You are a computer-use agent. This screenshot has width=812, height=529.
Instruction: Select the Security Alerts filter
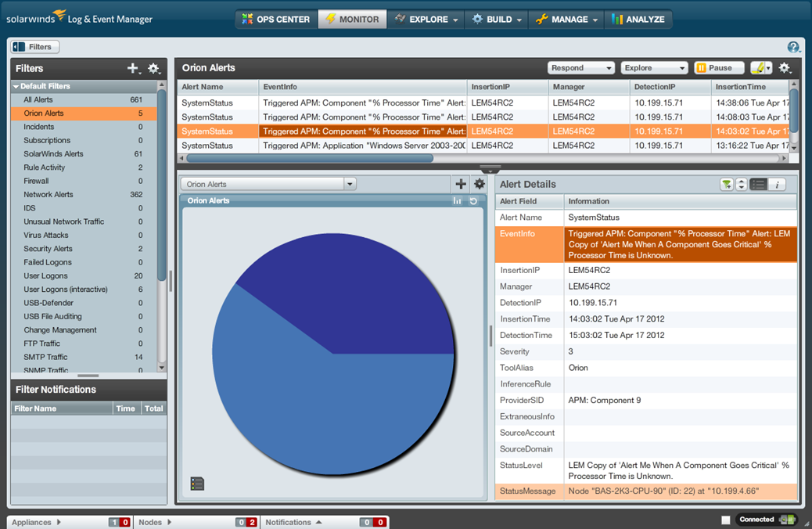point(84,249)
